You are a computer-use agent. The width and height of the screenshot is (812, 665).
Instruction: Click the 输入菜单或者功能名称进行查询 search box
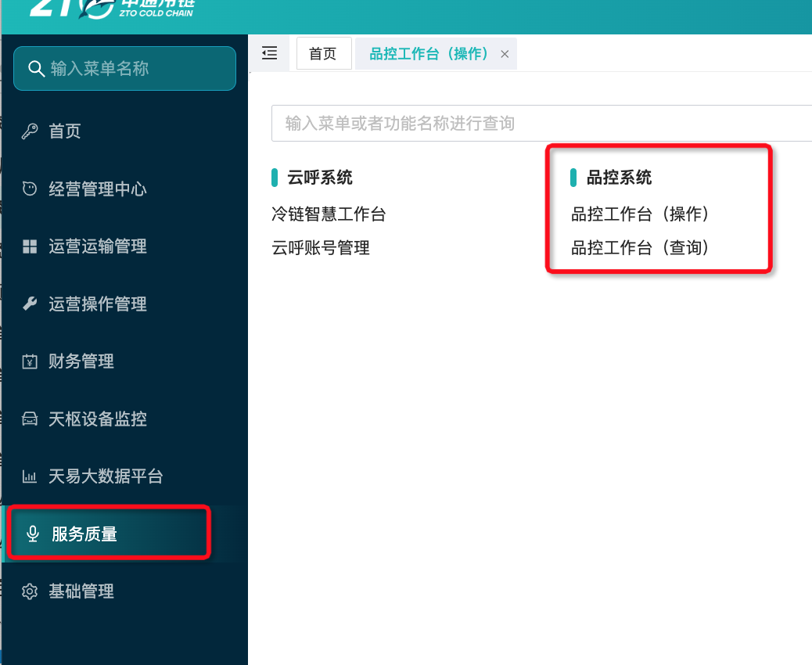point(541,124)
